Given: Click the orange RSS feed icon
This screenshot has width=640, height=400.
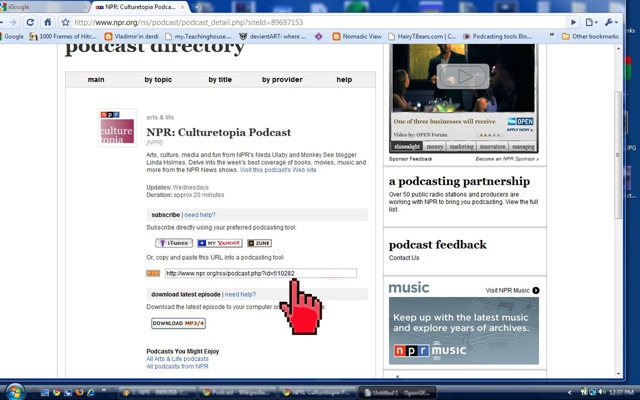Looking at the screenshot, I should pyautogui.click(x=153, y=273).
